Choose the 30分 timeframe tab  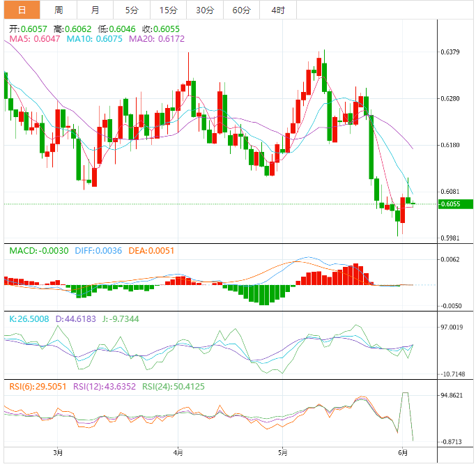click(x=205, y=10)
